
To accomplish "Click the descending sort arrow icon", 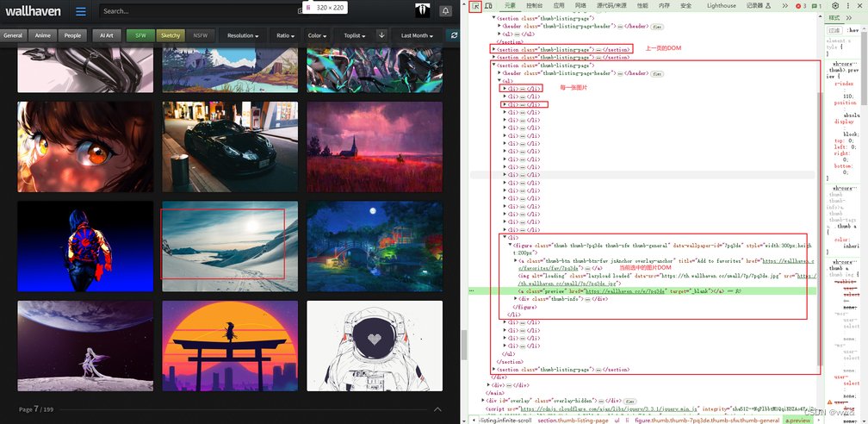I will 381,35.
